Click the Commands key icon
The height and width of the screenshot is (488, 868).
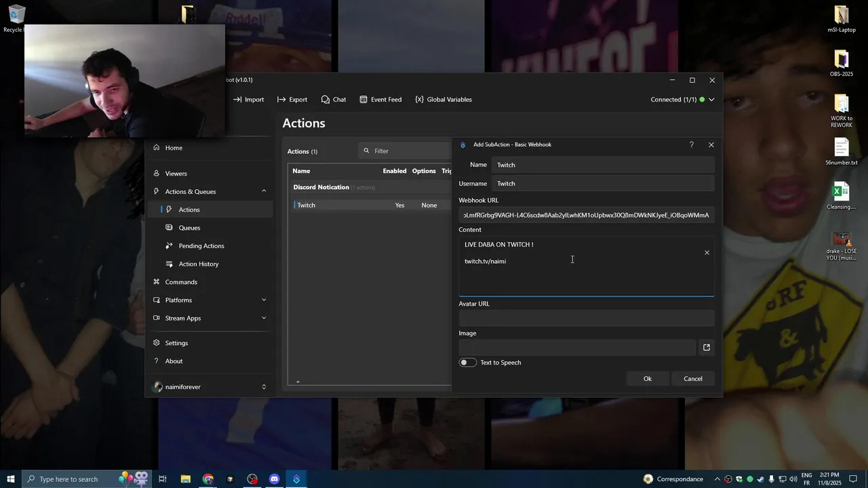pos(157,282)
